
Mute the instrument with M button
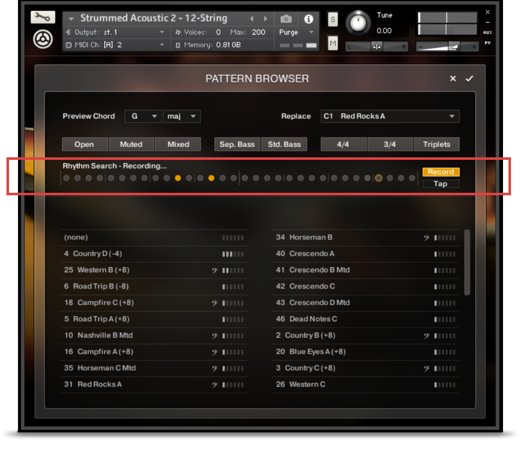332,43
